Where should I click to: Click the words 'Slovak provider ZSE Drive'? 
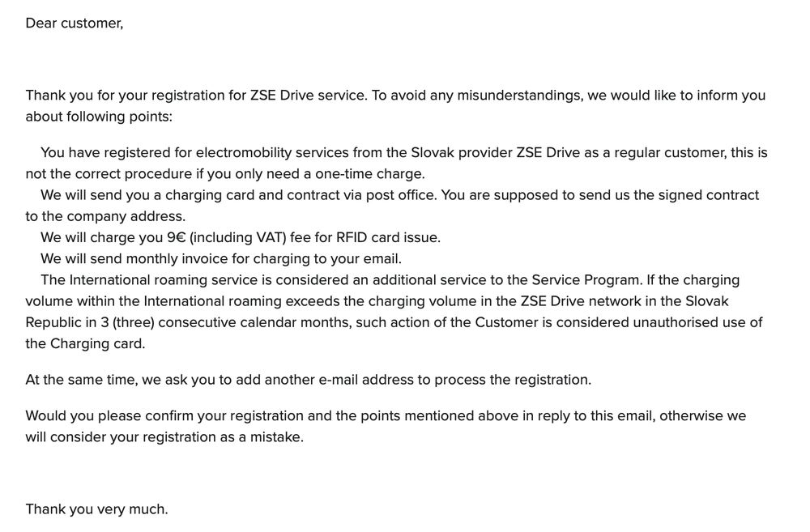496,153
